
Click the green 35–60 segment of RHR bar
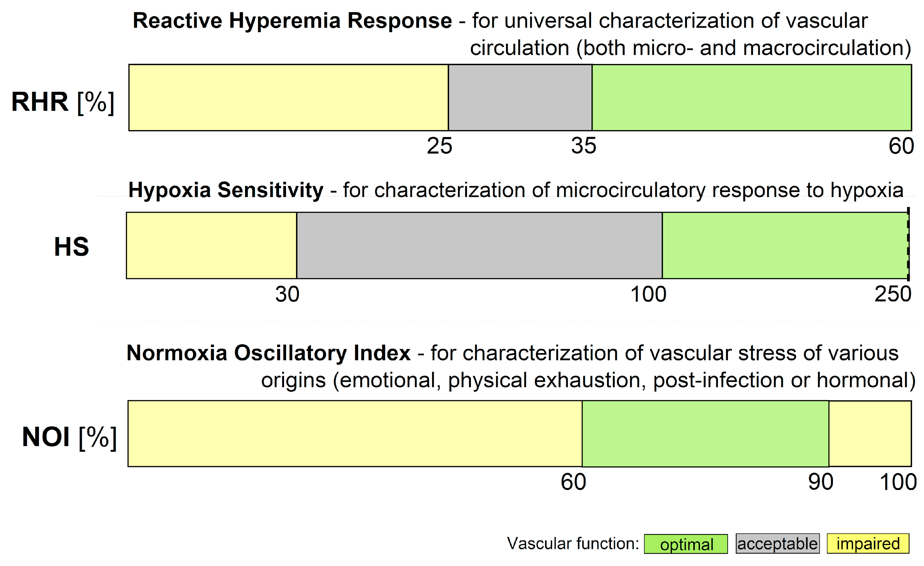[752, 97]
